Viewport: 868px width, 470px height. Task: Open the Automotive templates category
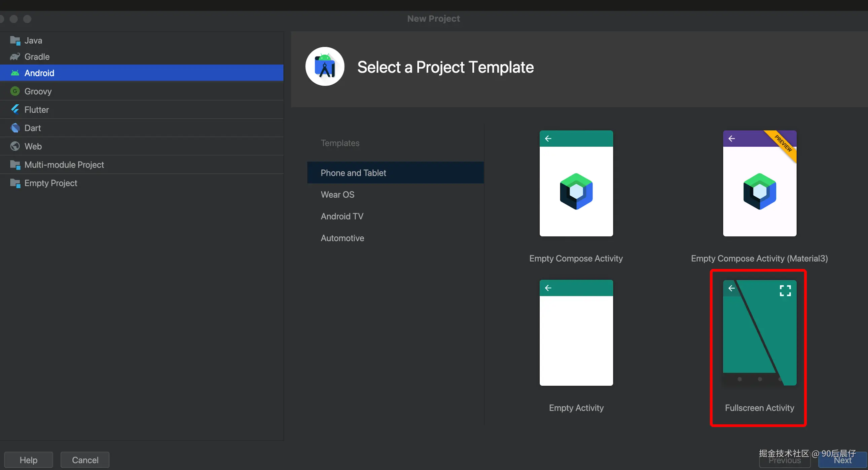click(342, 238)
